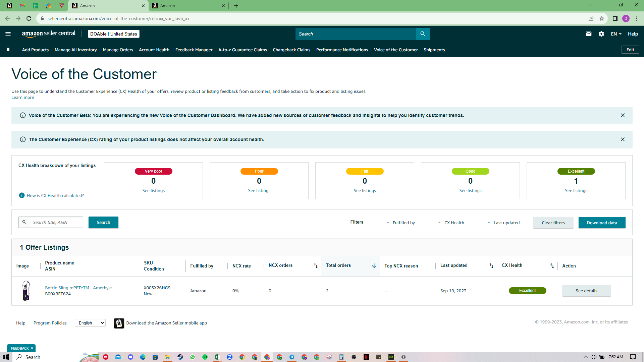
Task: Open How is CX Health calculated link
Action: [x=55, y=195]
